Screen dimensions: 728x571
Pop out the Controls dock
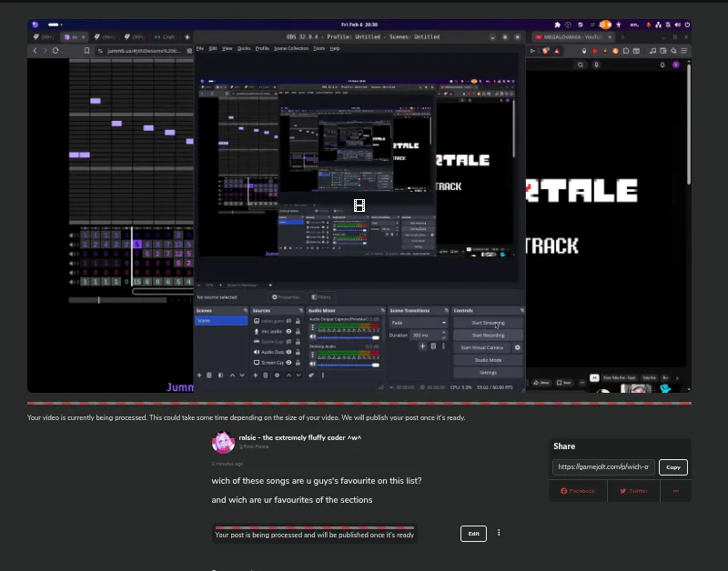(x=521, y=310)
